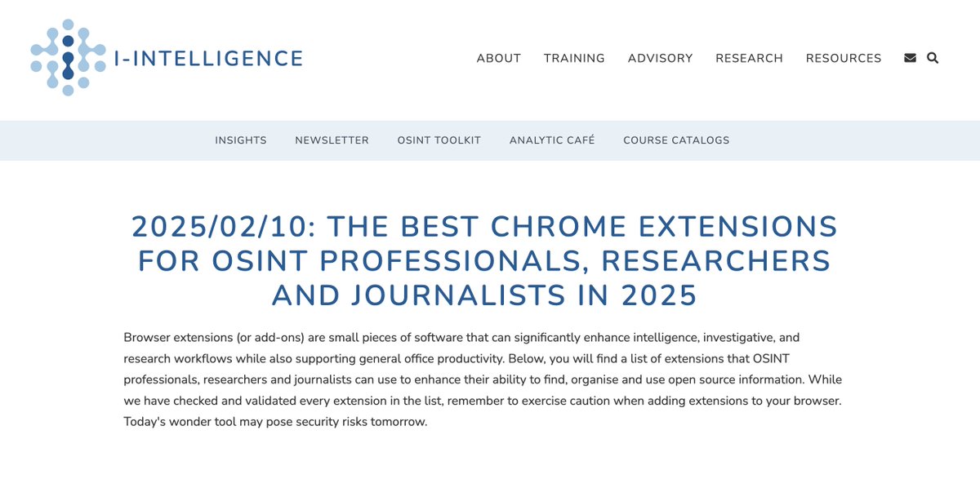This screenshot has height=479, width=980.
Task: Select the OSINT TOOLKIT link
Action: (x=439, y=140)
